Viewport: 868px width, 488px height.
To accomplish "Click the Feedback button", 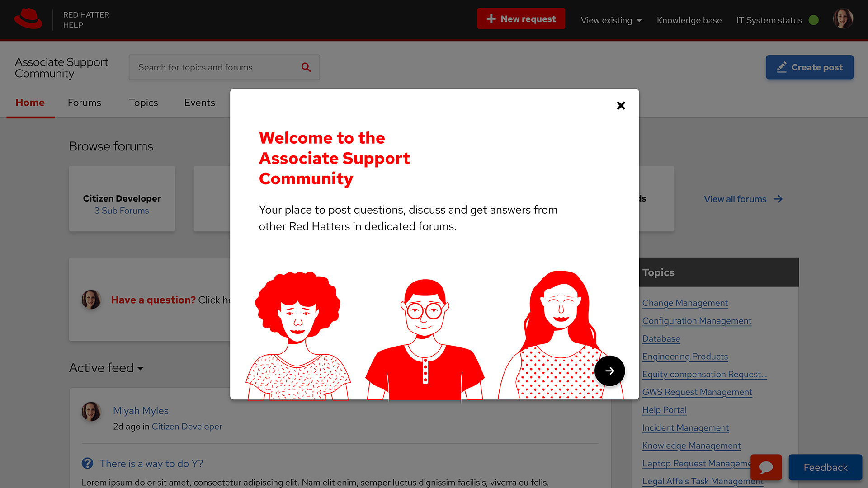I will tap(825, 467).
